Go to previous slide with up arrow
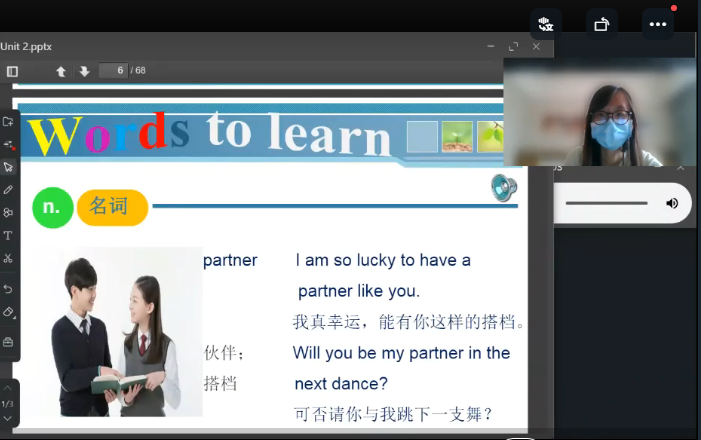 click(x=61, y=71)
